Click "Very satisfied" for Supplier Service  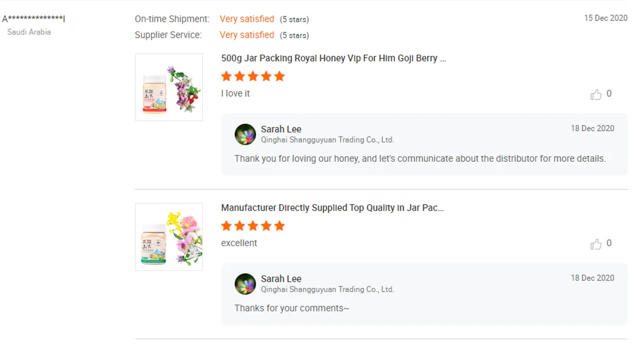(x=247, y=35)
